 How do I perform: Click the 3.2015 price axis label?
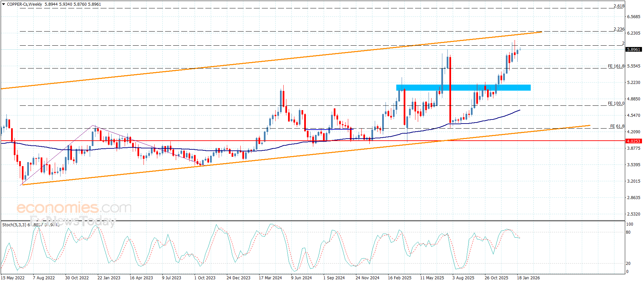coord(634,181)
